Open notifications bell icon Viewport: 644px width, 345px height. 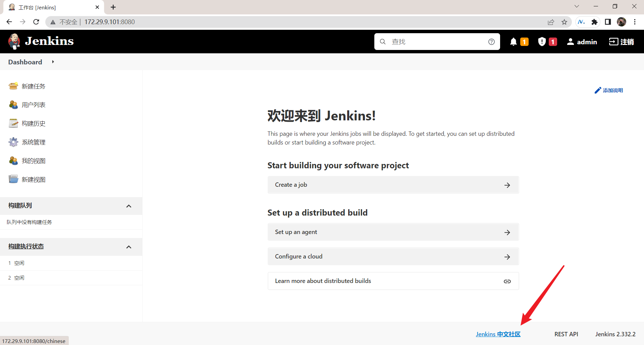tap(513, 42)
